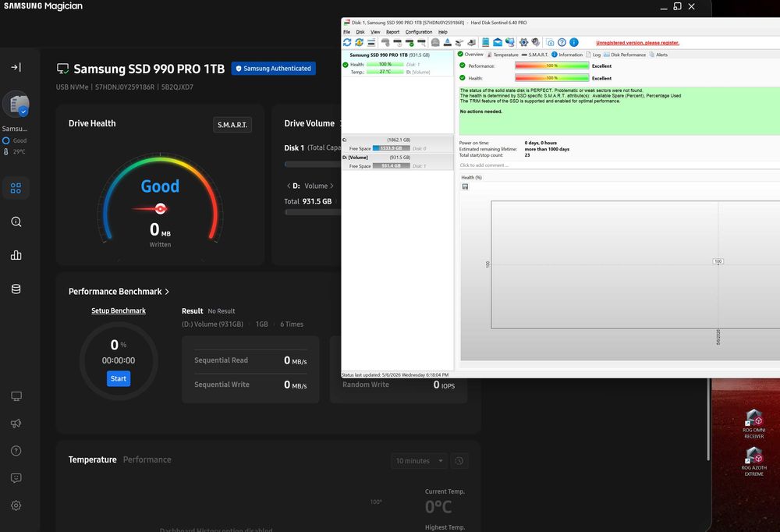This screenshot has width=780, height=532.
Task: Go to previous volume with left chevron
Action: 289,186
